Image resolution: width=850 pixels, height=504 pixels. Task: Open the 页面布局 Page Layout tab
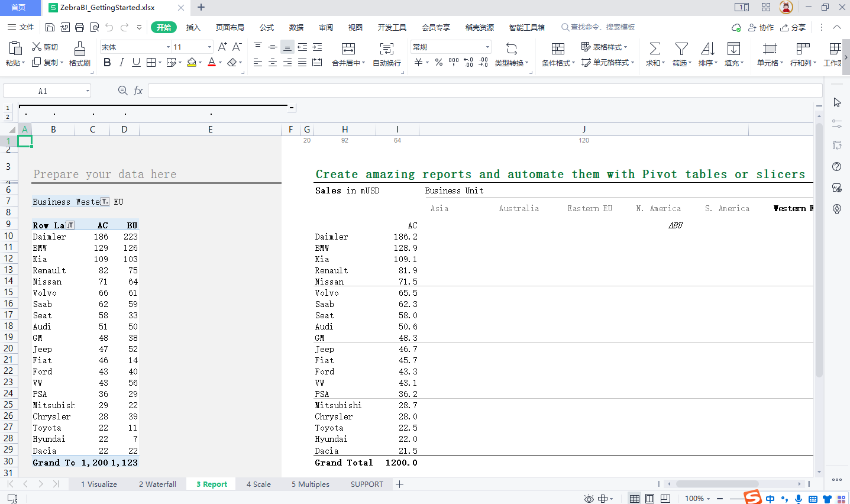pyautogui.click(x=230, y=27)
